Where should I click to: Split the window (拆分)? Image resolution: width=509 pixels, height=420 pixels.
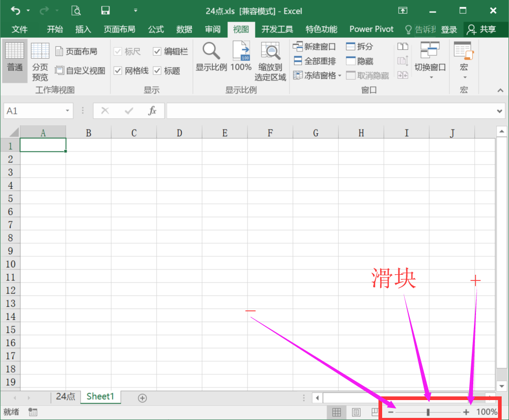click(360, 47)
